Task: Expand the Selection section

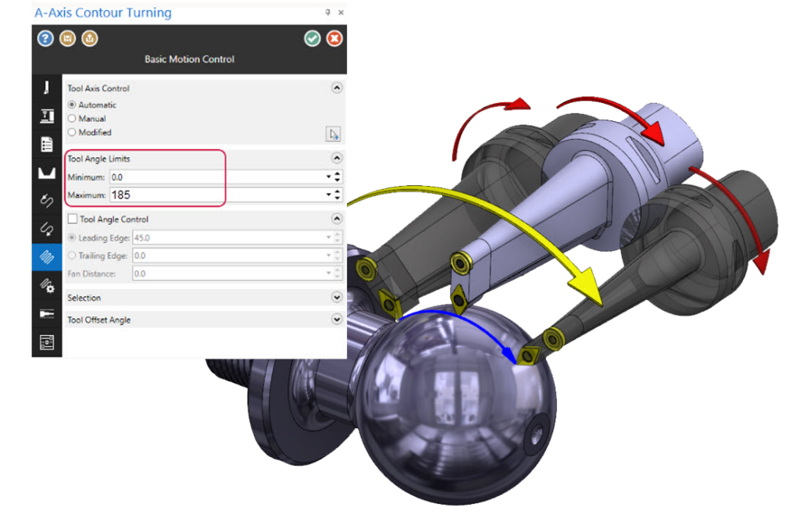Action: 337,298
